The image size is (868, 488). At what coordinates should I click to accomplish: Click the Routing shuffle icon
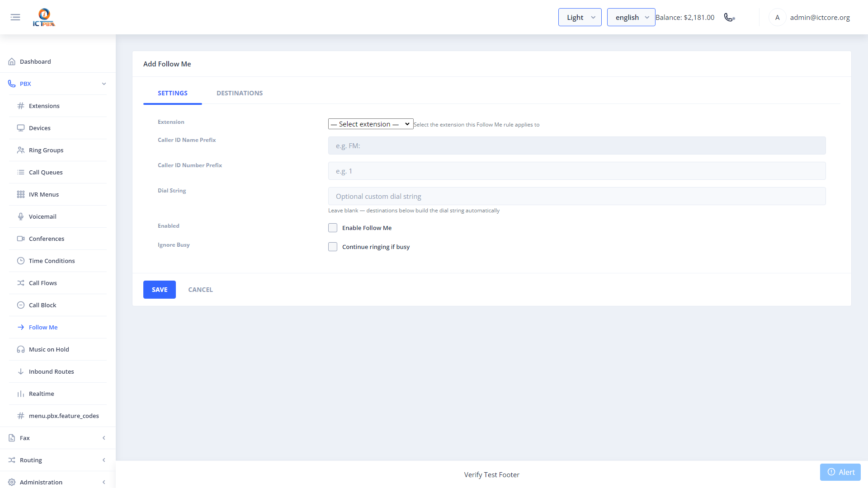coord(12,460)
